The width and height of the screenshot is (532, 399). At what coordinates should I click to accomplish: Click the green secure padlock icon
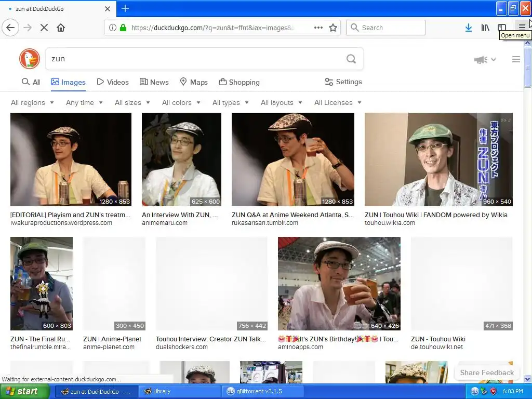(x=123, y=28)
